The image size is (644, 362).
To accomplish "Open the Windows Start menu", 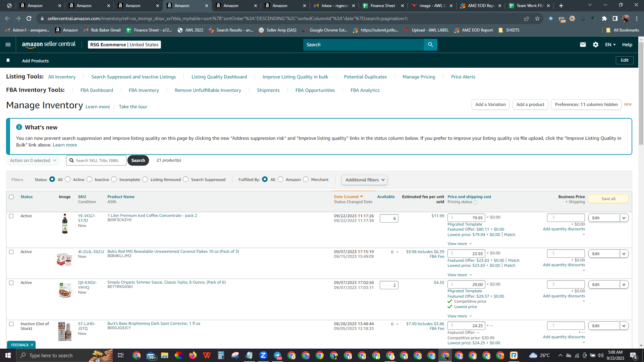I will coord(8,355).
